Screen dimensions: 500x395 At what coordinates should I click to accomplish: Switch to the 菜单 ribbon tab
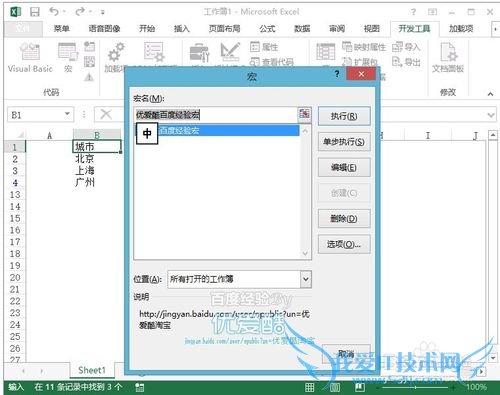pos(62,29)
